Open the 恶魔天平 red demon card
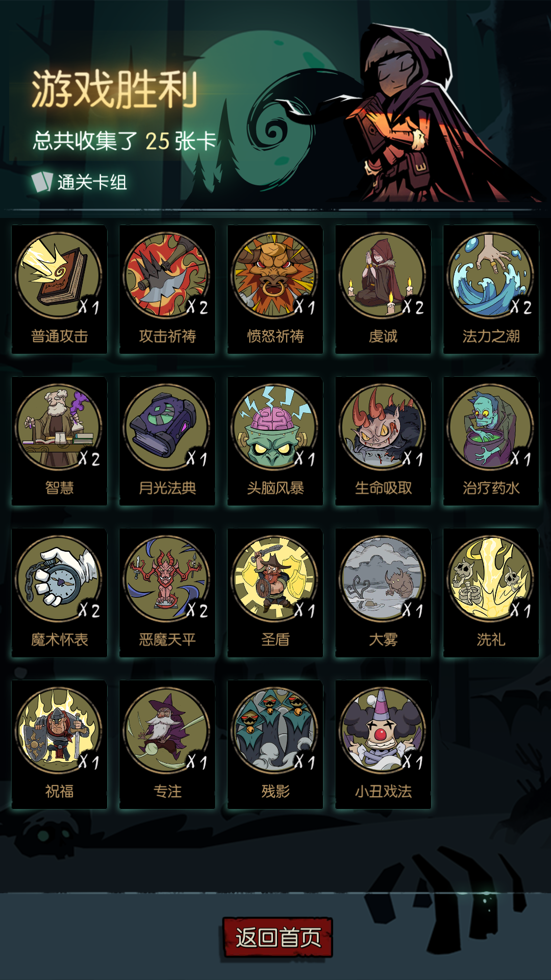 click(167, 593)
